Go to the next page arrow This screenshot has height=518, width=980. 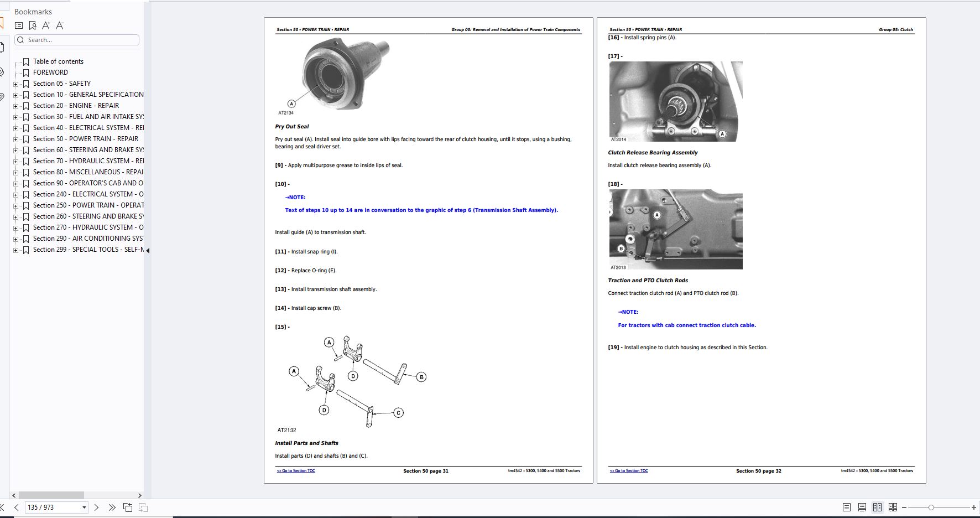pos(97,507)
